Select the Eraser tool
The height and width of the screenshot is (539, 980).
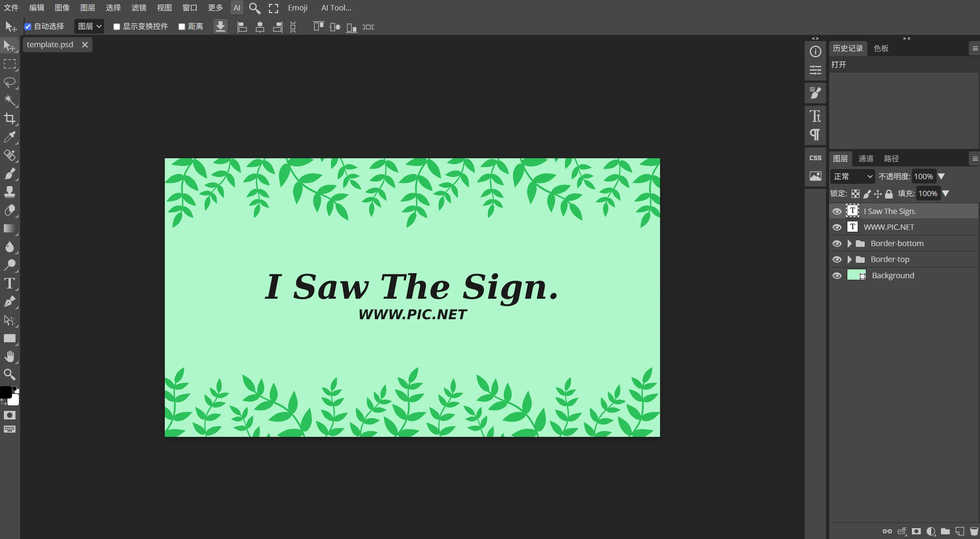click(10, 210)
